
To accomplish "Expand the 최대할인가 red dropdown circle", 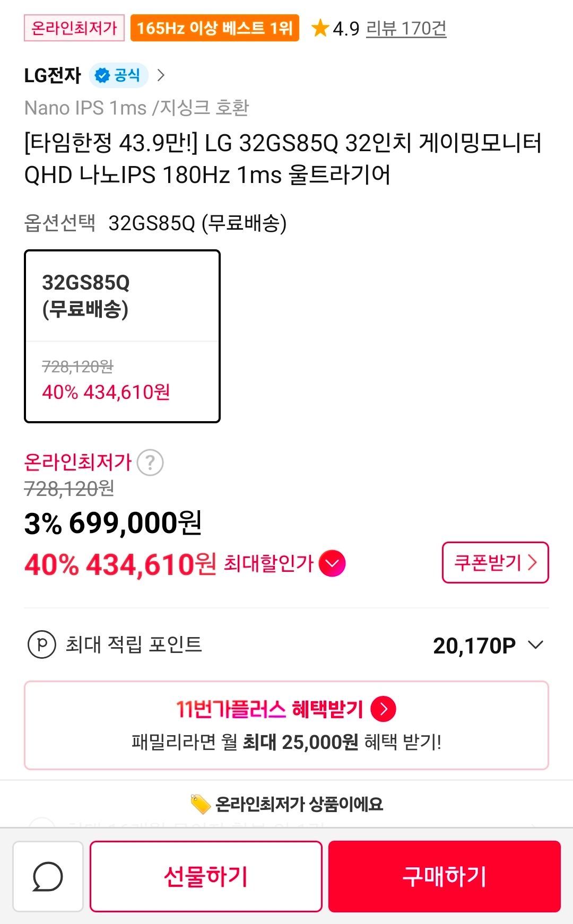I will tap(332, 563).
